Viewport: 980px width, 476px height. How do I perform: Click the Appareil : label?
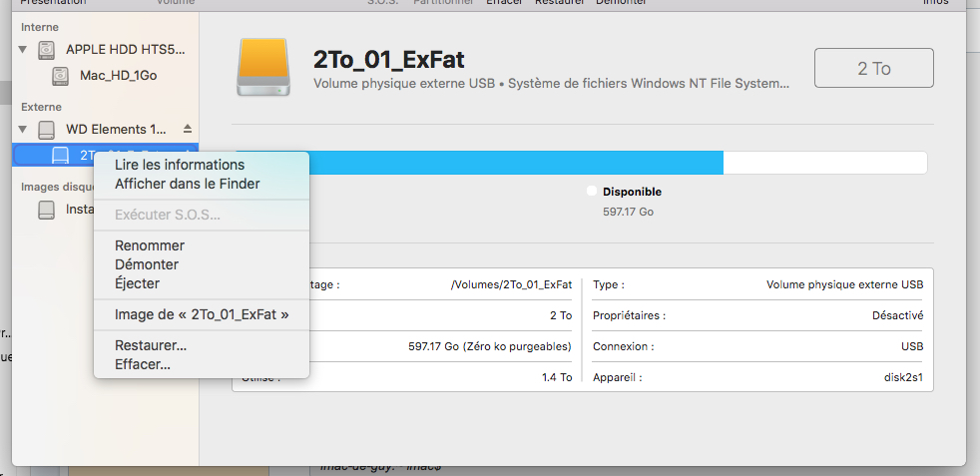click(618, 378)
